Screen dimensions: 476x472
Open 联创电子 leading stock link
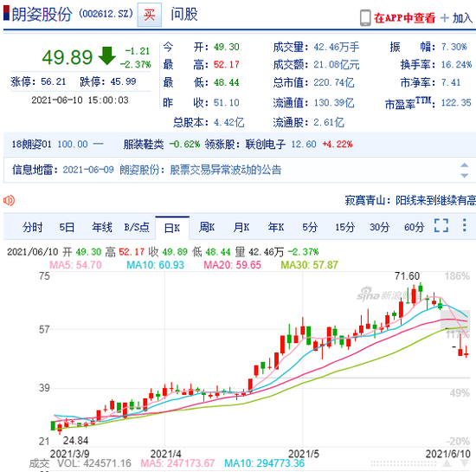pos(266,144)
